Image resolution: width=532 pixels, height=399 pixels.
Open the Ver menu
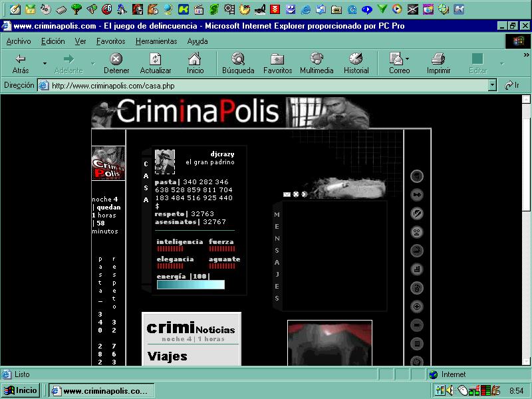(x=80, y=41)
